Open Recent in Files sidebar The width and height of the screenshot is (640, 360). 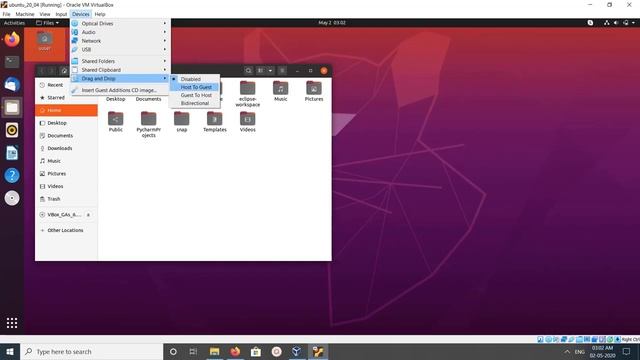pyautogui.click(x=66, y=85)
